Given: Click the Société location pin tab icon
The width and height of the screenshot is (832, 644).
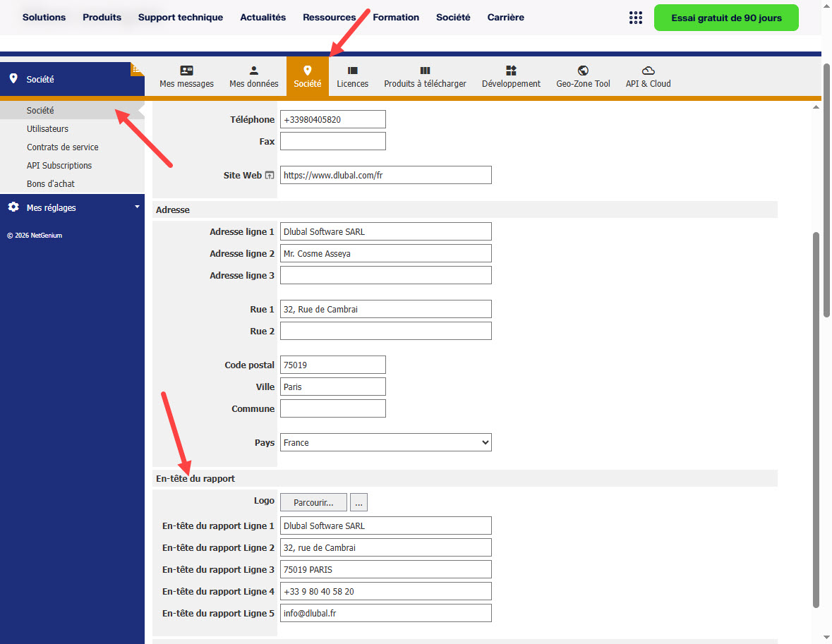Looking at the screenshot, I should pyautogui.click(x=307, y=70).
